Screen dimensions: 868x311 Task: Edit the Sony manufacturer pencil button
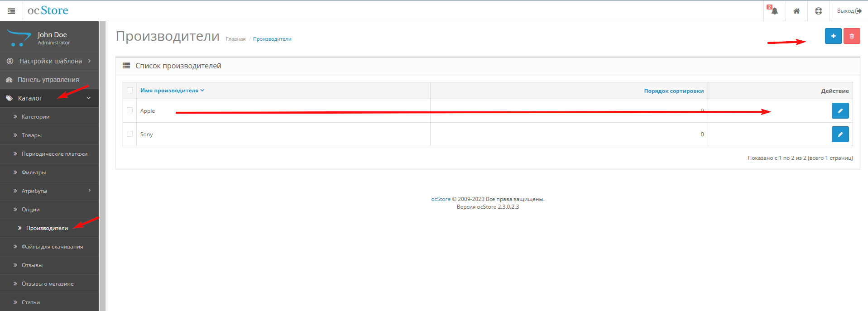point(840,134)
